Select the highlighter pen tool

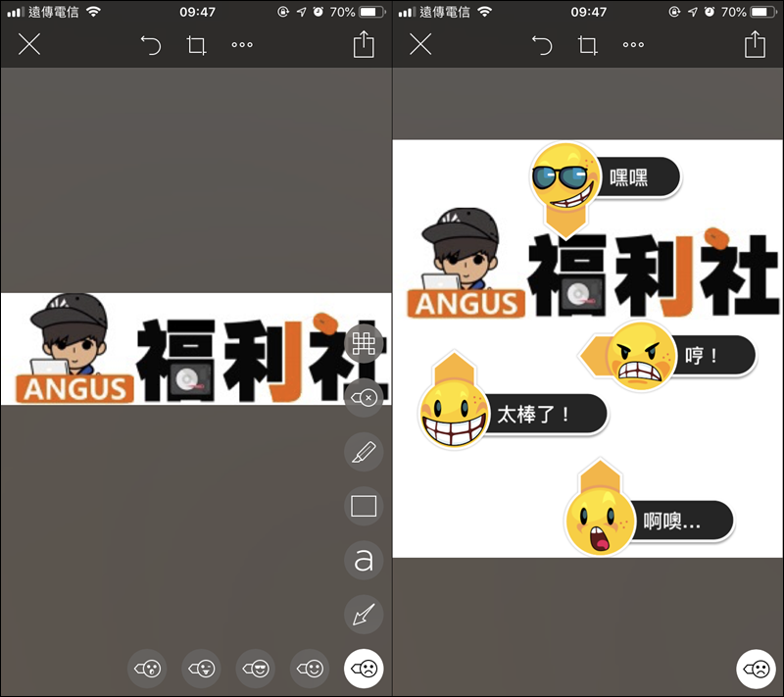tap(364, 452)
